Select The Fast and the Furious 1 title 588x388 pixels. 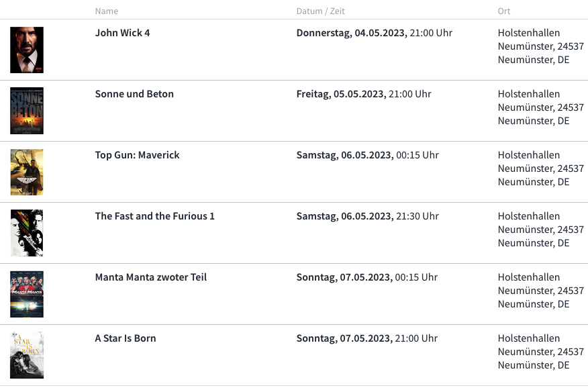(x=154, y=216)
